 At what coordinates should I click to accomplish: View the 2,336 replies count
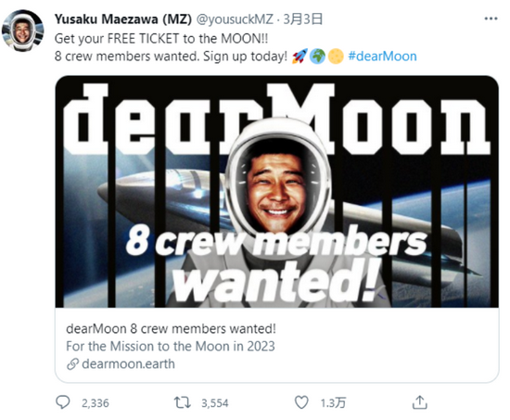pos(95,403)
